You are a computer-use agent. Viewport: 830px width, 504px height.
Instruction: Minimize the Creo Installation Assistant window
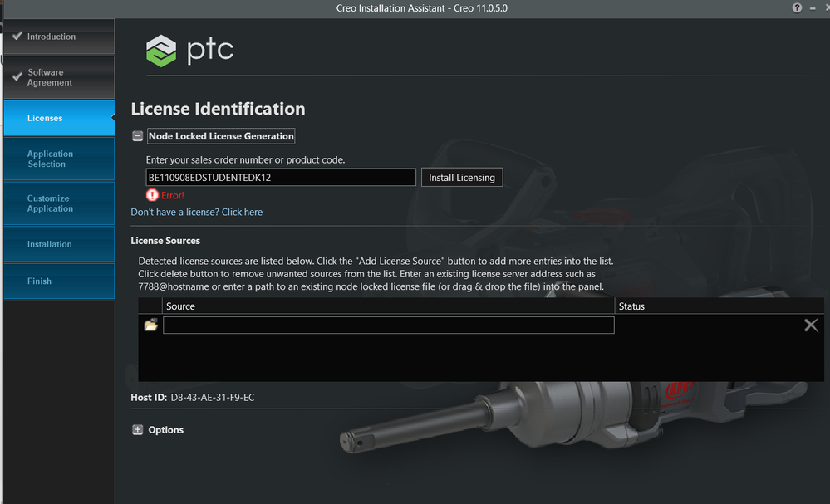coord(811,7)
